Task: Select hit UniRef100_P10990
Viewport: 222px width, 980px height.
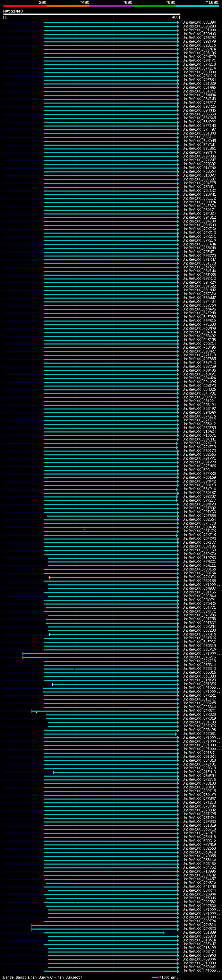Action: pyautogui.click(x=199, y=963)
